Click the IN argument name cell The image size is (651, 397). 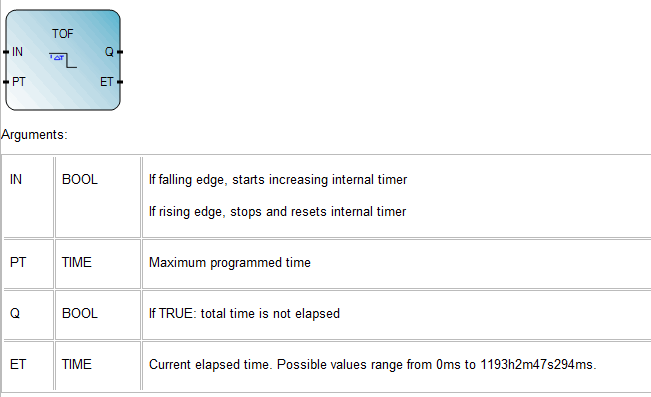pyautogui.click(x=29, y=197)
